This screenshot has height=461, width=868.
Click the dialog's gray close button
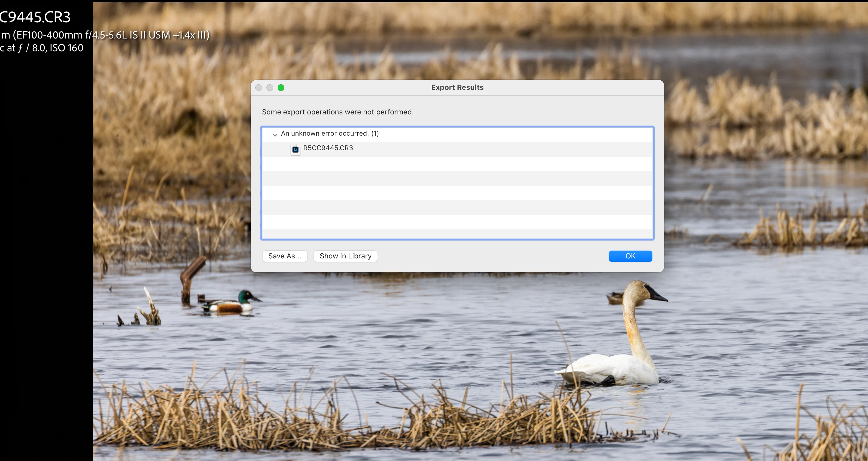click(x=258, y=88)
